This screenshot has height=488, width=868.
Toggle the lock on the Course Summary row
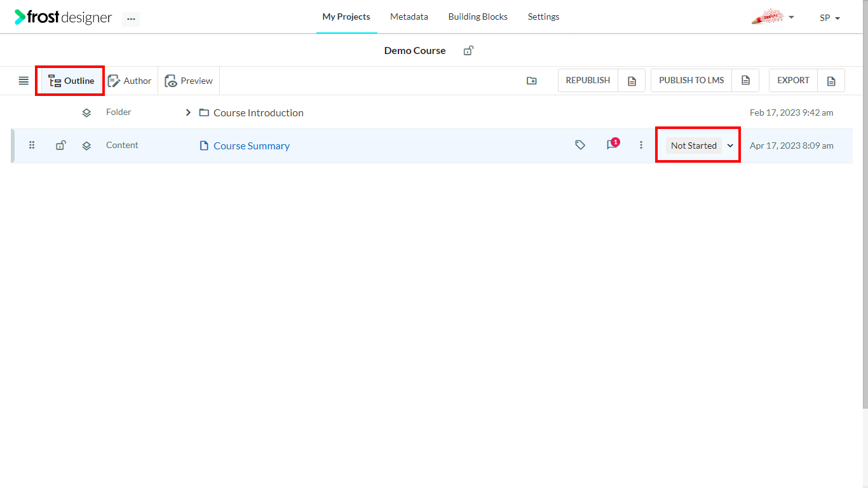tap(60, 146)
